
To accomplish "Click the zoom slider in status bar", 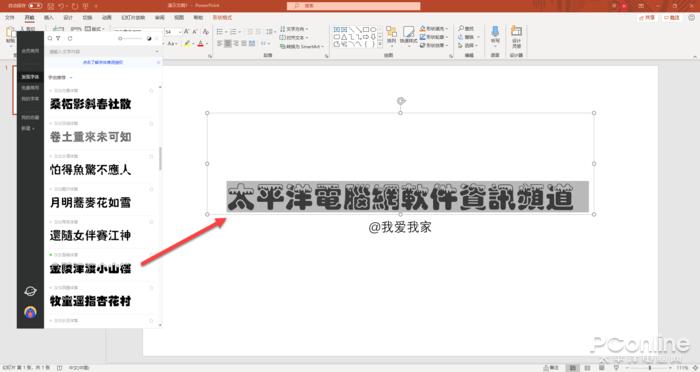I will [649, 368].
